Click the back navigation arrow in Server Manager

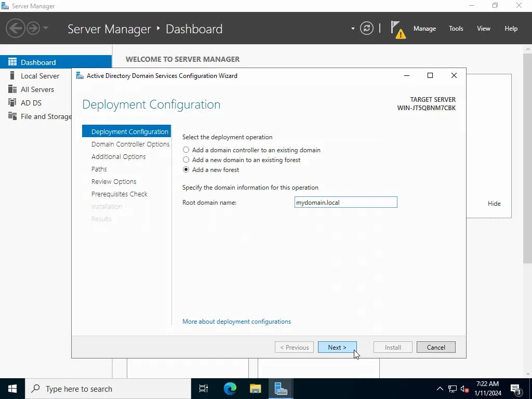point(15,28)
